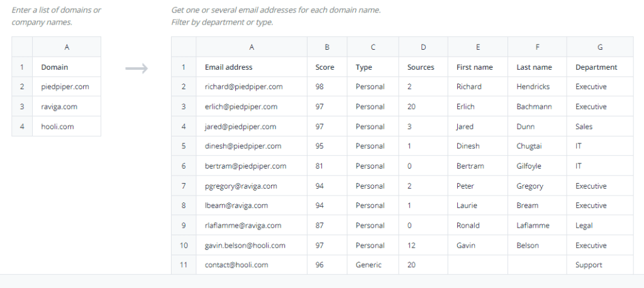Click the Bachmann last name cell
This screenshot has width=644, height=288.
point(537,106)
